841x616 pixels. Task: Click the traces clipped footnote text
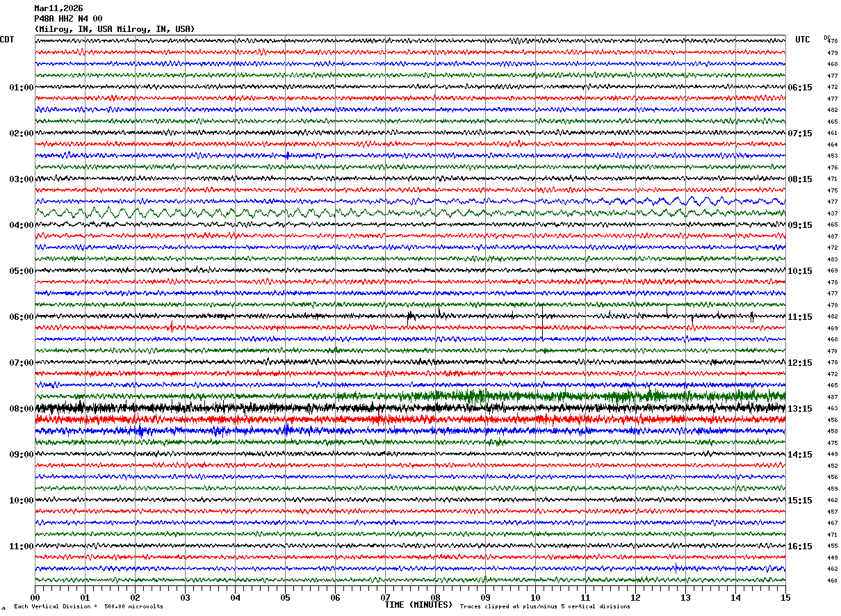click(545, 606)
